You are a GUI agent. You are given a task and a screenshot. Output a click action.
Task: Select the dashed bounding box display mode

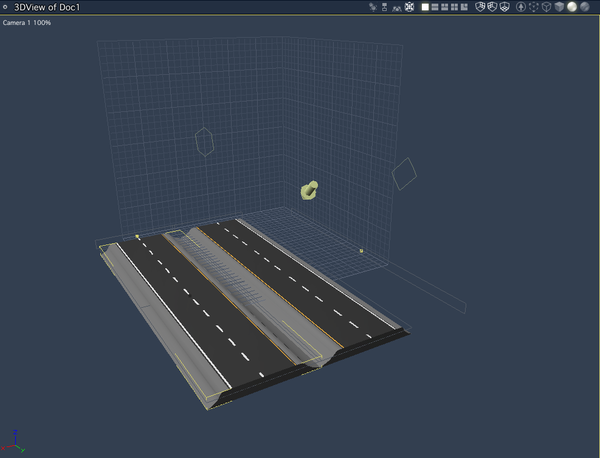534,7
